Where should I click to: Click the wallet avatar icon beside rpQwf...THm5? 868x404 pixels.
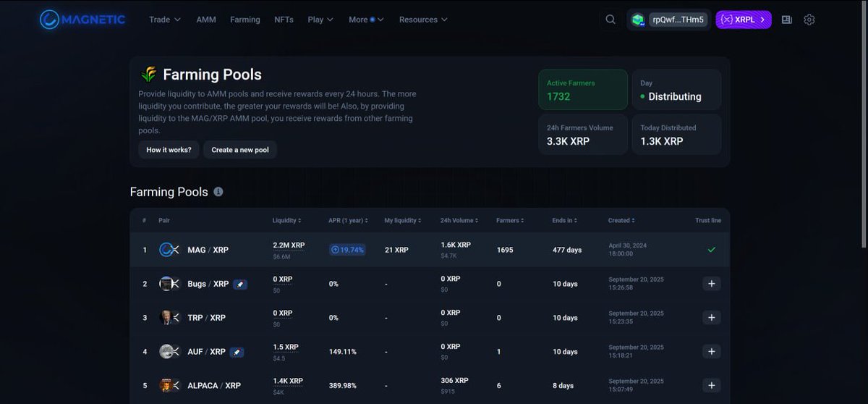[x=638, y=20]
